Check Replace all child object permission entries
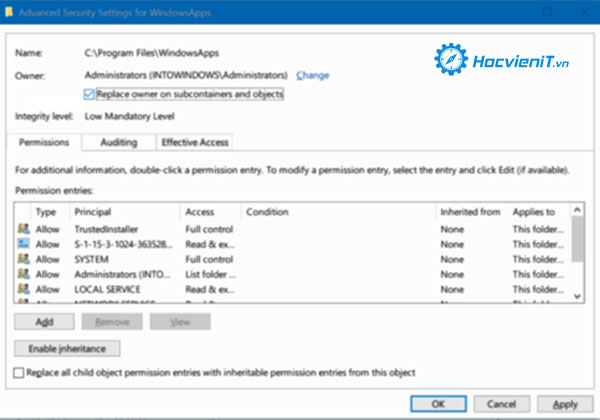 pyautogui.click(x=18, y=373)
